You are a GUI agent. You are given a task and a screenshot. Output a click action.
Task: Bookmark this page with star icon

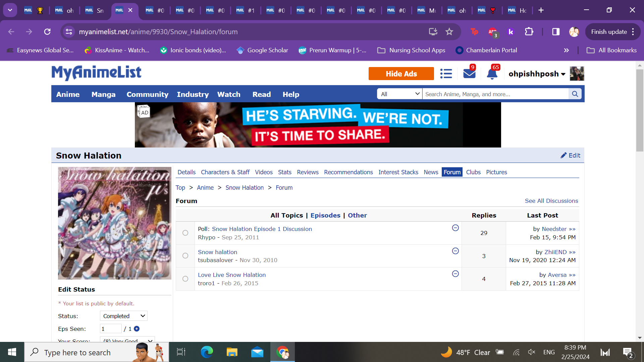tap(449, 32)
